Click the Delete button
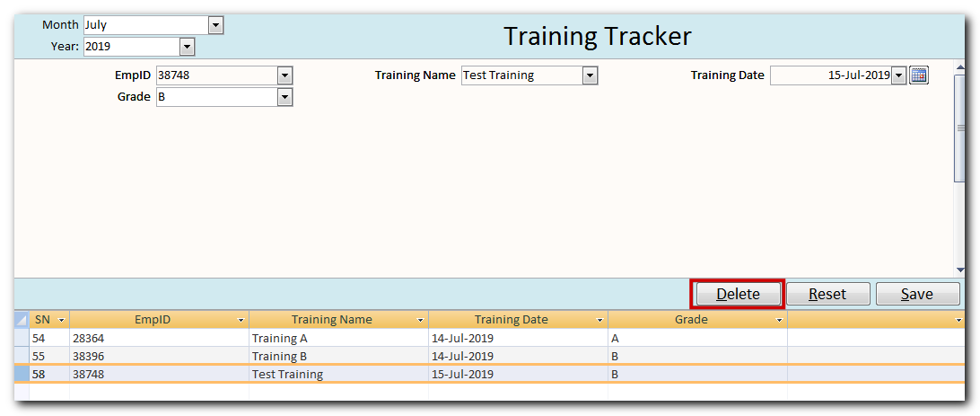The image size is (980, 416). 738,294
